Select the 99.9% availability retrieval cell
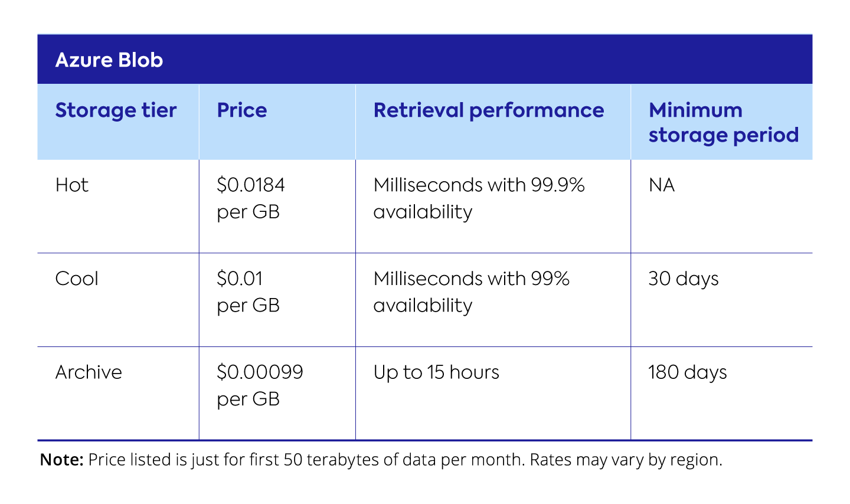The image size is (850, 504). point(479,198)
